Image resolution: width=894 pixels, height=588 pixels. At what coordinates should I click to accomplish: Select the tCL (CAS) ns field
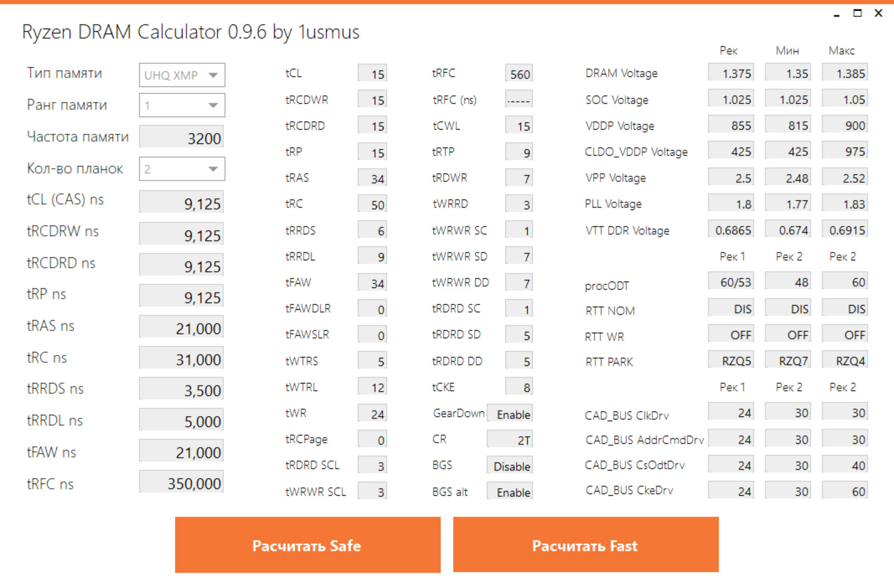181,203
